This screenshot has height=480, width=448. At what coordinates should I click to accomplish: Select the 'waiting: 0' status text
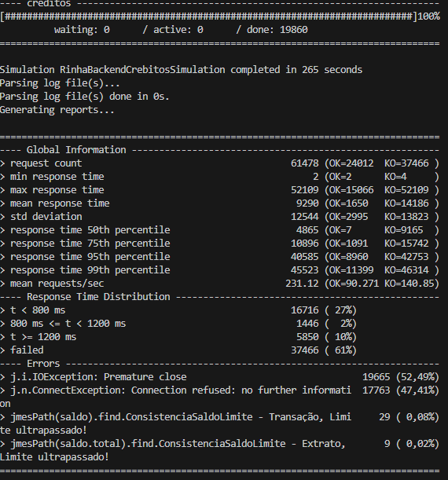[x=82, y=30]
